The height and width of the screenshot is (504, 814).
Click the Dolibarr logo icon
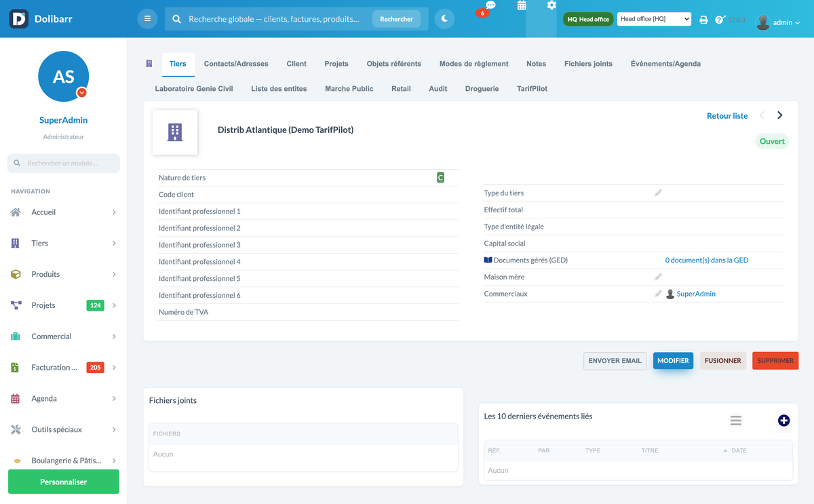click(18, 19)
